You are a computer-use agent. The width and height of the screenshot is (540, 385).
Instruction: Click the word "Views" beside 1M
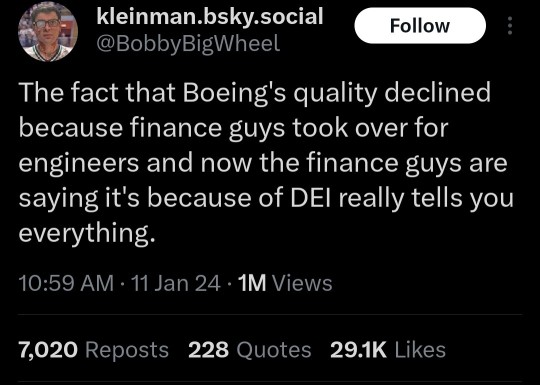(x=302, y=283)
